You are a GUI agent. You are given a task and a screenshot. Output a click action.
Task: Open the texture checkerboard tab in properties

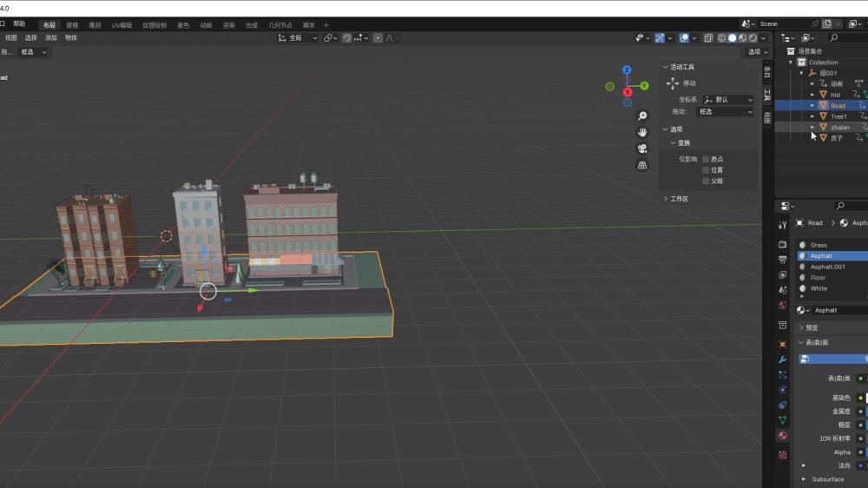coord(783,454)
